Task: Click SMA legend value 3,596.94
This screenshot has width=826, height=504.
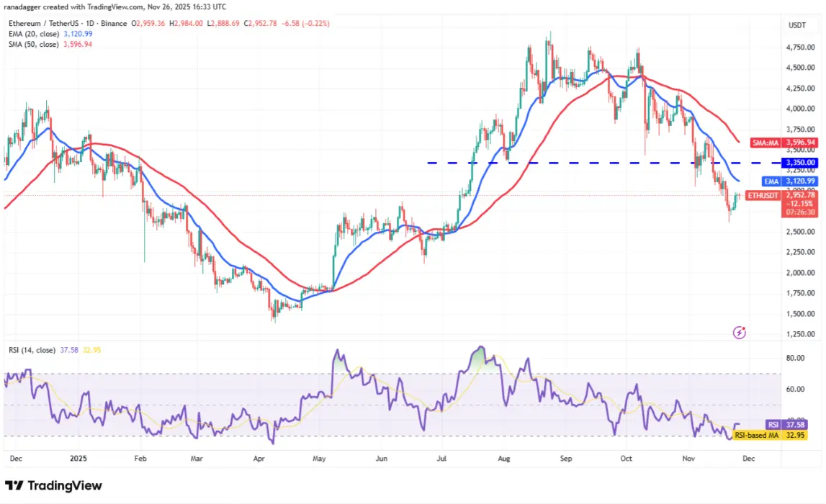Action: coord(78,44)
